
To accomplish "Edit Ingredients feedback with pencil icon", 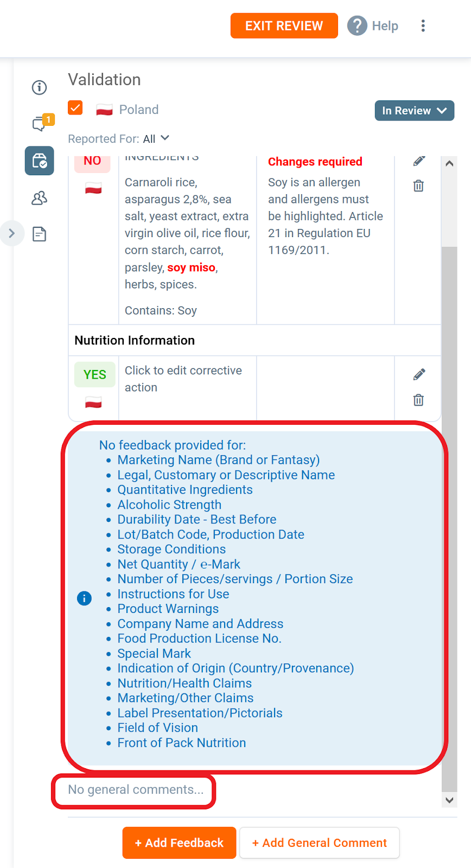I will 419,161.
